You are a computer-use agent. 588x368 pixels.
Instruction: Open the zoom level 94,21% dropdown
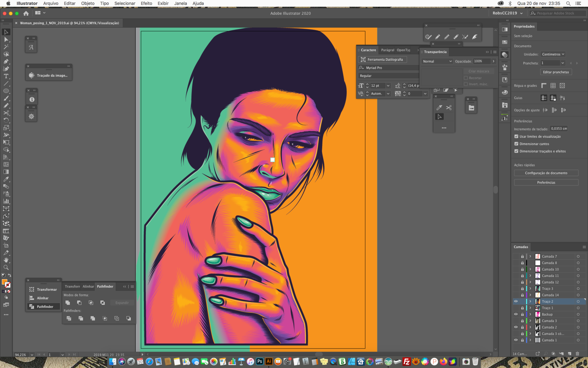coord(32,355)
